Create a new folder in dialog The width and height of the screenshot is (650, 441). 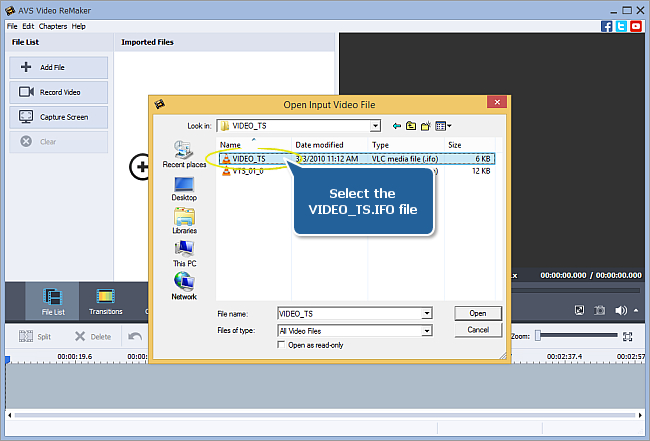click(426, 126)
